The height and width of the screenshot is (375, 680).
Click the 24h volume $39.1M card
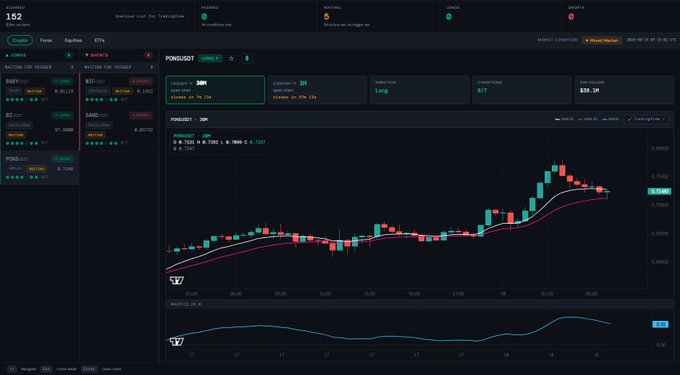624,90
